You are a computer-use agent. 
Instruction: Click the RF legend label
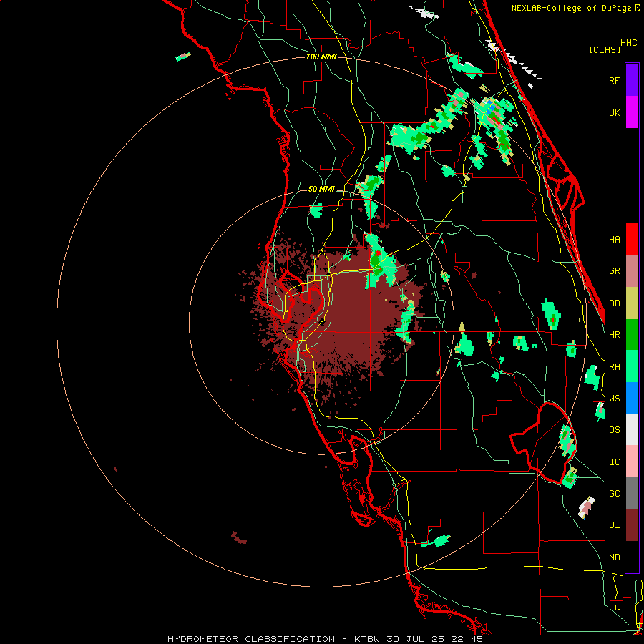coord(614,80)
